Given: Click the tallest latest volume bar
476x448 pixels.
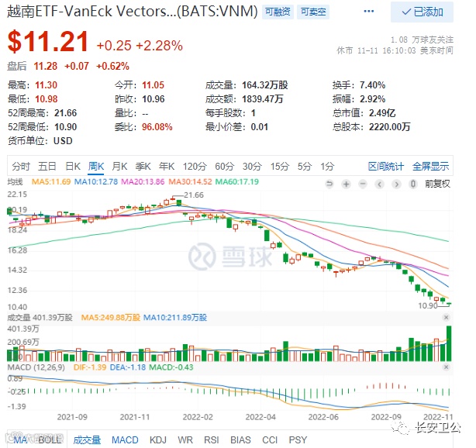Looking at the screenshot, I should (449, 343).
